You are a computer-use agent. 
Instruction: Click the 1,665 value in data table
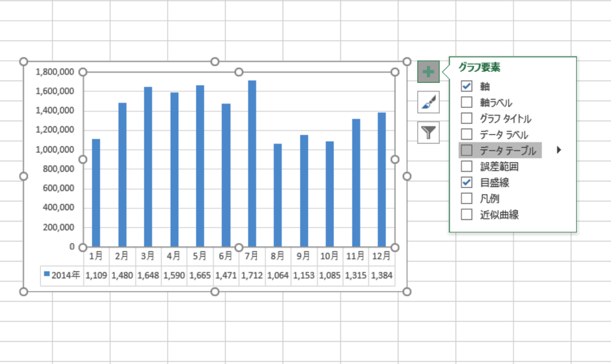coord(200,276)
